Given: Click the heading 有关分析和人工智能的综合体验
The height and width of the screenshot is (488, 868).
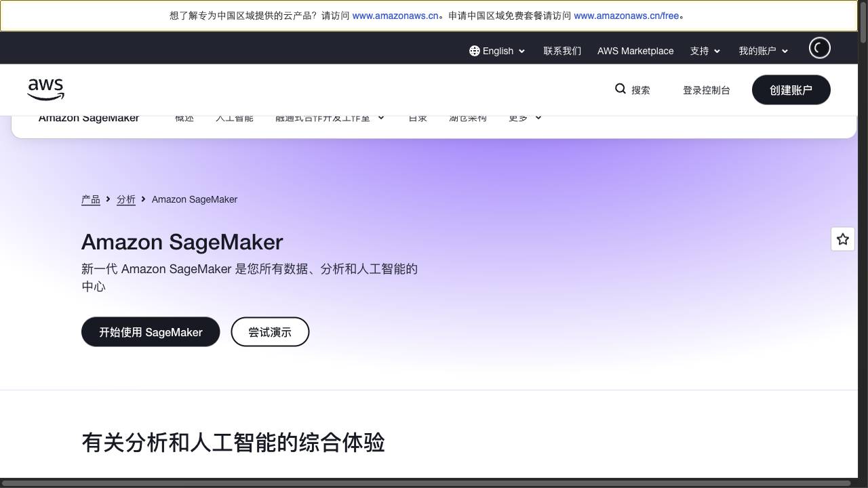Looking at the screenshot, I should 233,443.
